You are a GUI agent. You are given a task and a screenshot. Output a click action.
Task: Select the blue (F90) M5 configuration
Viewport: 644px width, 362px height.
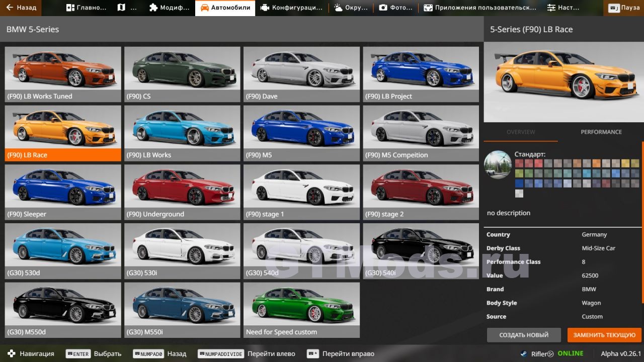tap(301, 133)
